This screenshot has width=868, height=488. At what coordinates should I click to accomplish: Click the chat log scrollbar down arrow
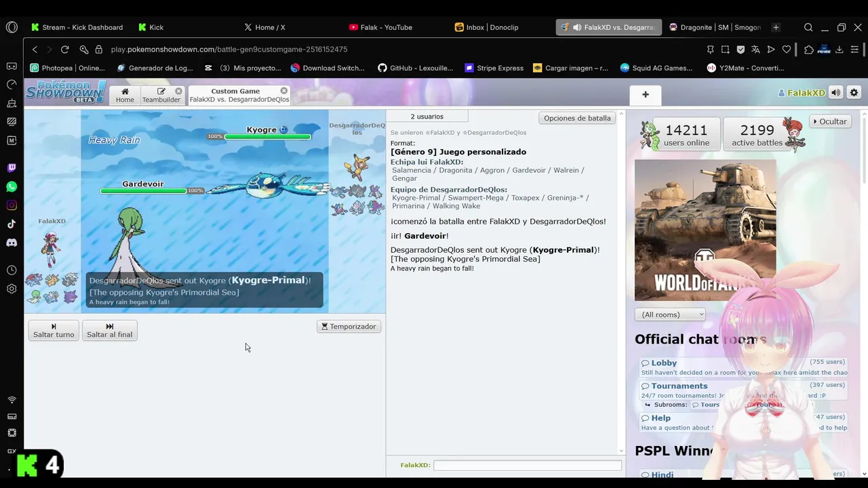pos(621,451)
